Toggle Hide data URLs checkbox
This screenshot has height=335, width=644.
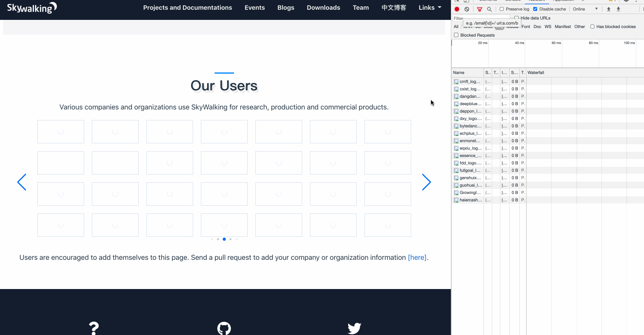[x=517, y=18]
